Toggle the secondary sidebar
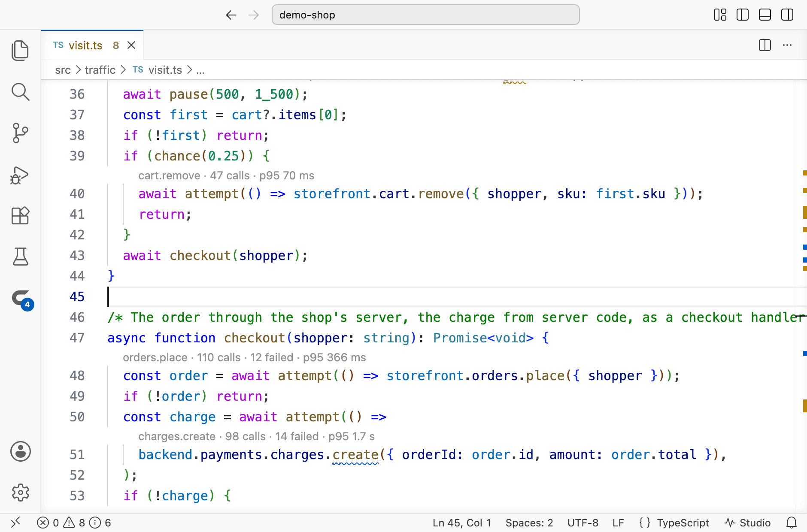Image resolution: width=807 pixels, height=532 pixels. [x=787, y=15]
